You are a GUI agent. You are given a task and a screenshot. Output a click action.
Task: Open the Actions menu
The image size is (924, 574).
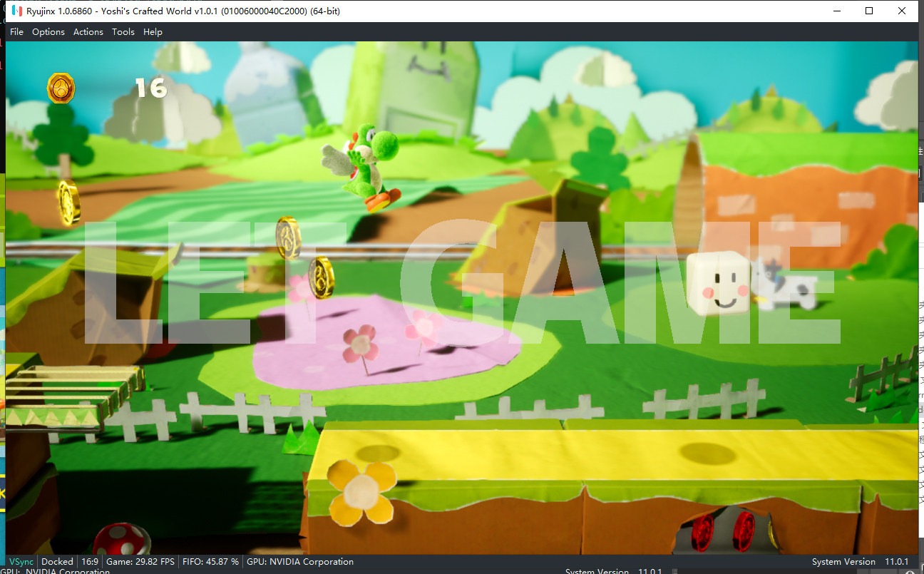click(x=88, y=32)
